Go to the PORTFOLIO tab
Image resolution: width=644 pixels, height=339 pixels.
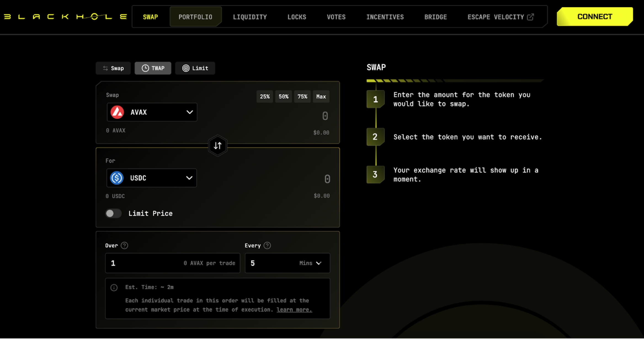[196, 17]
